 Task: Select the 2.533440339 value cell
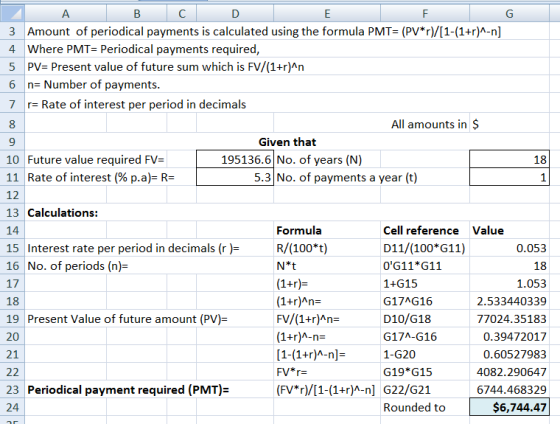pos(509,301)
